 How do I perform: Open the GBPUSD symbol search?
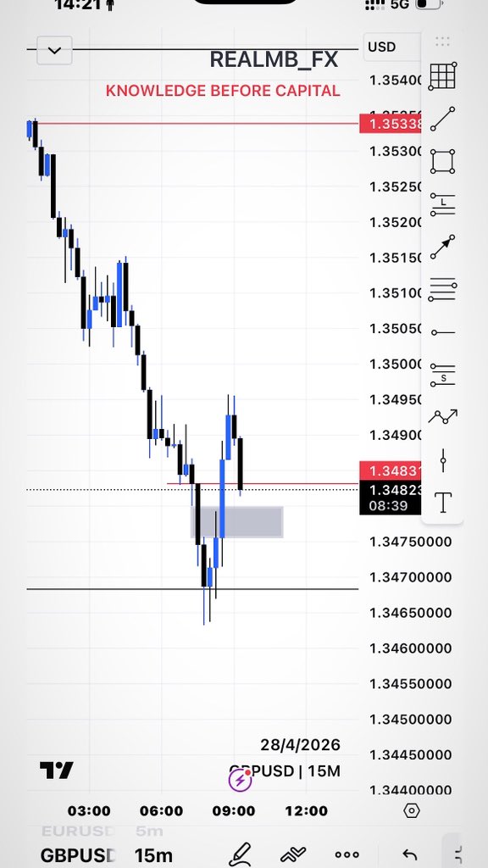coord(78,855)
